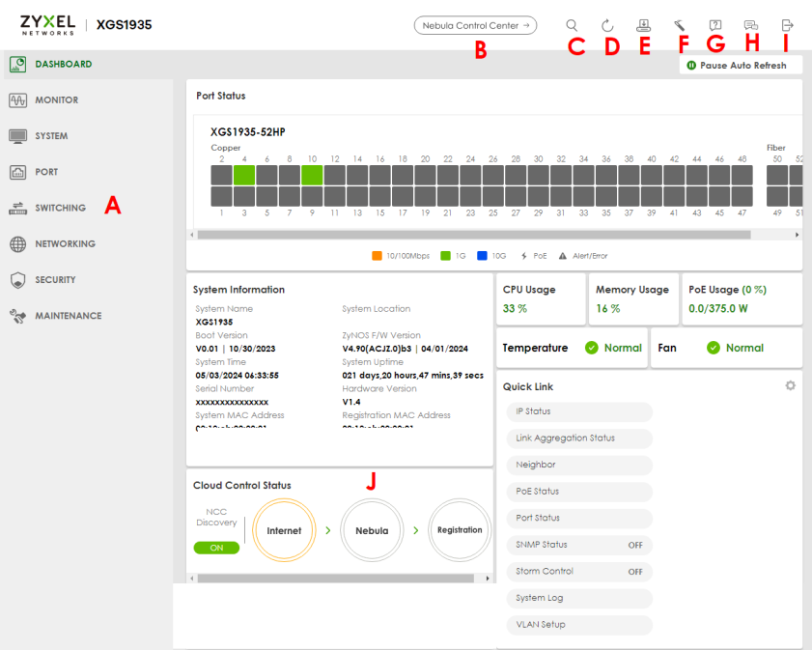Viewport: 812px width, 650px height.
Task: Open the System Log quick link
Action: [579, 598]
